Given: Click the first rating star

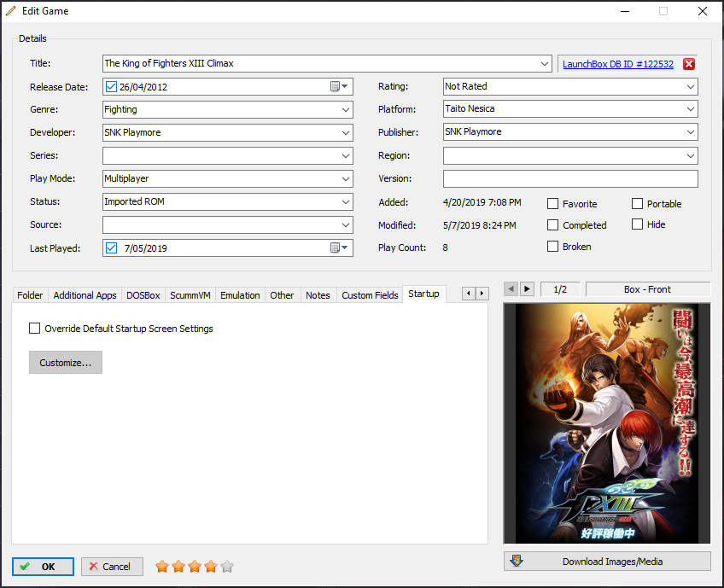Looking at the screenshot, I should (162, 567).
